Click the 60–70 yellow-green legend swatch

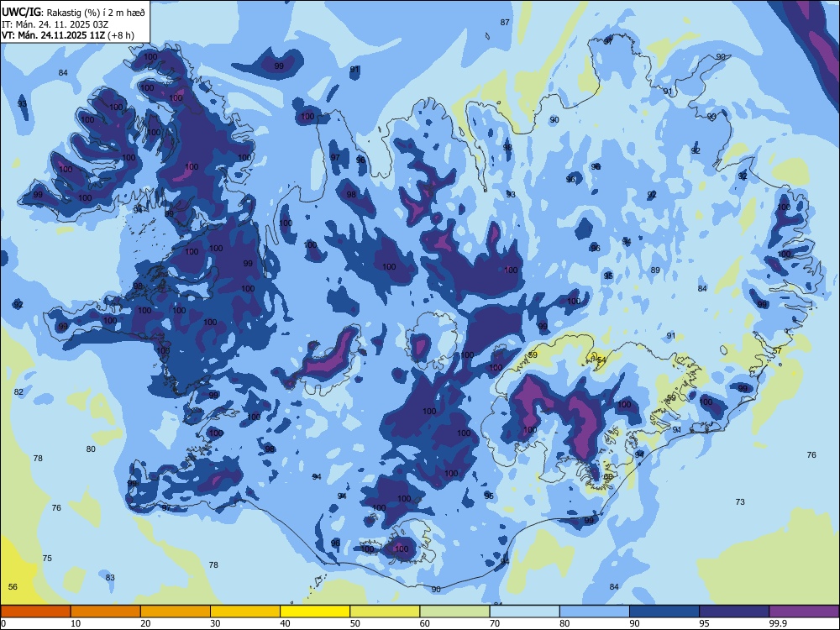pyautogui.click(x=454, y=612)
